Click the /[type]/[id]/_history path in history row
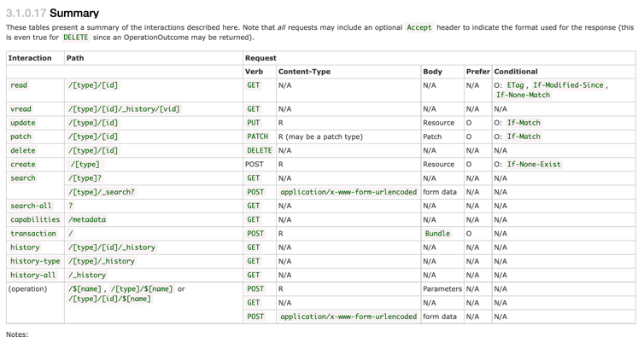644x337 pixels. 112,247
